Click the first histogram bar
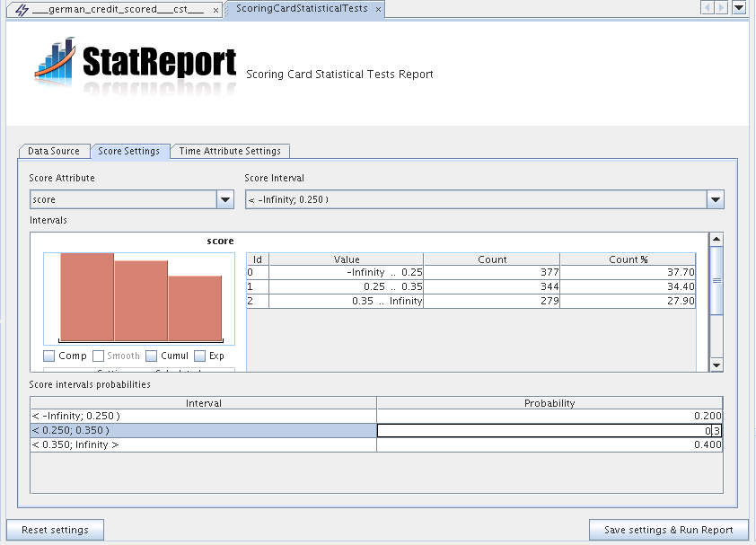The width and height of the screenshot is (756, 545). click(x=87, y=296)
